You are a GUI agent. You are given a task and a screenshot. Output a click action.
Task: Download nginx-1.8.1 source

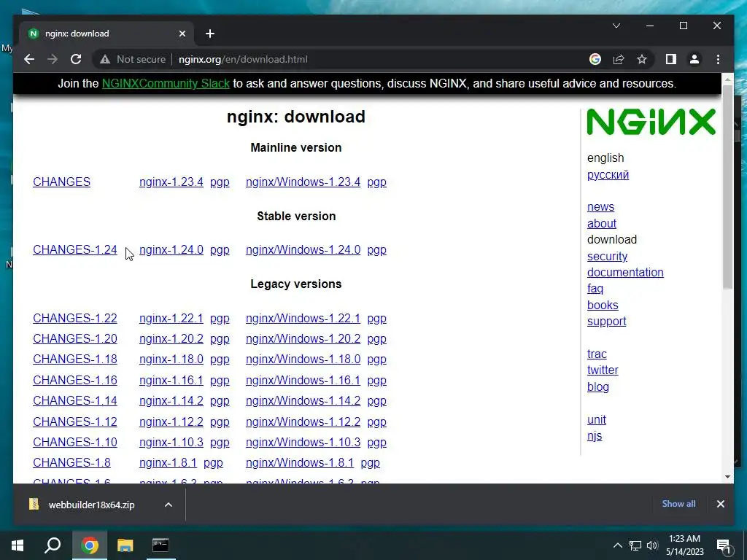pyautogui.click(x=168, y=462)
